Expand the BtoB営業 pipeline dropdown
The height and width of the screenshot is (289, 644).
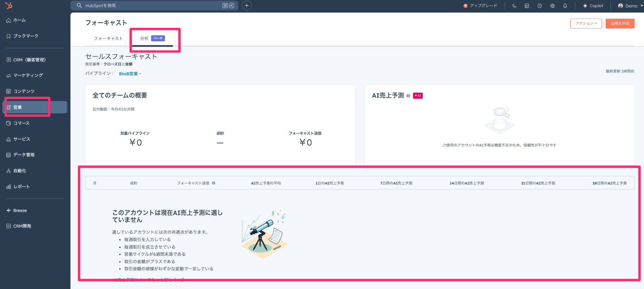[x=130, y=74]
